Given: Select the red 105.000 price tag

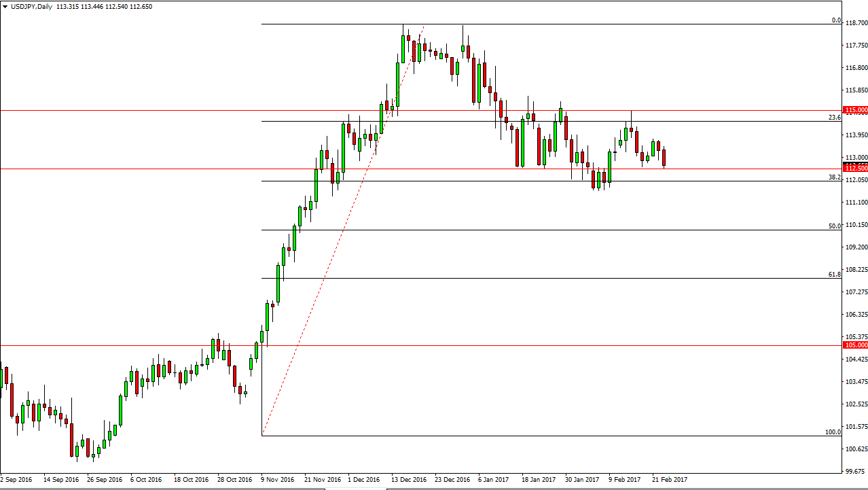Looking at the screenshot, I should click(x=855, y=345).
